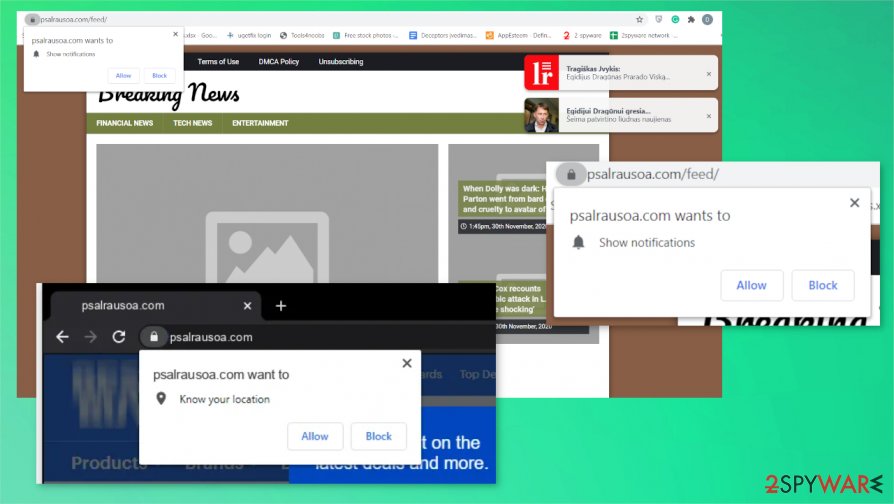Viewport: 894px width, 504px height.
Task: Close the psalrausoa.com tab
Action: (247, 306)
